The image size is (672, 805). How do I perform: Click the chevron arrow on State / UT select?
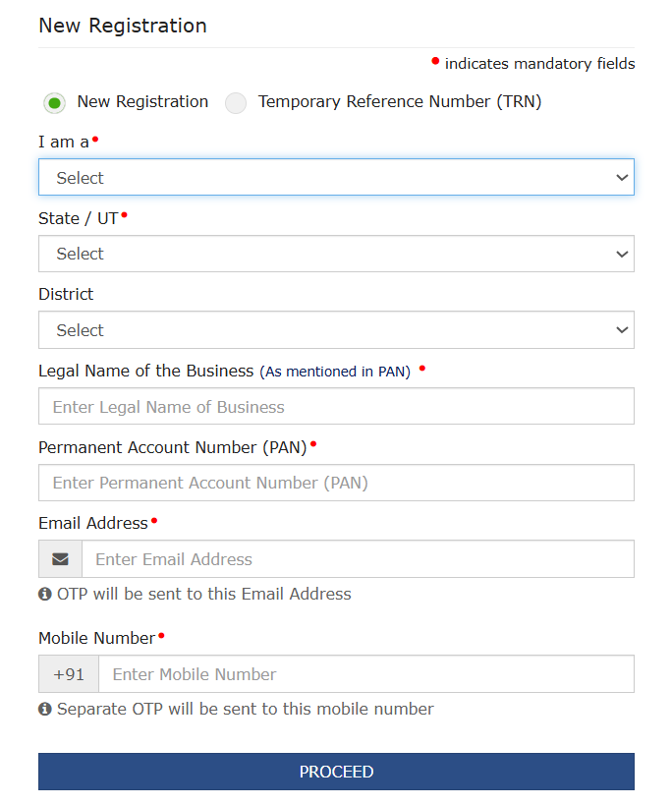[x=622, y=255]
